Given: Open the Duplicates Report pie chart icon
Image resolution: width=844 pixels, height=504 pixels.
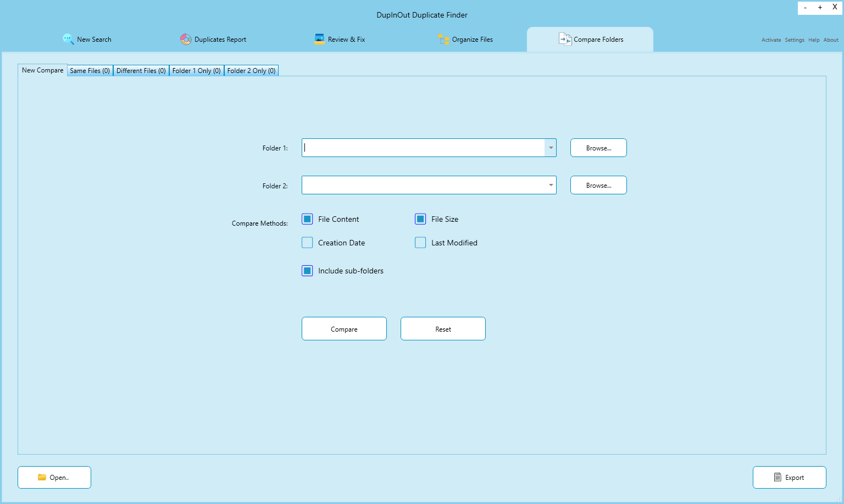Looking at the screenshot, I should pyautogui.click(x=185, y=39).
